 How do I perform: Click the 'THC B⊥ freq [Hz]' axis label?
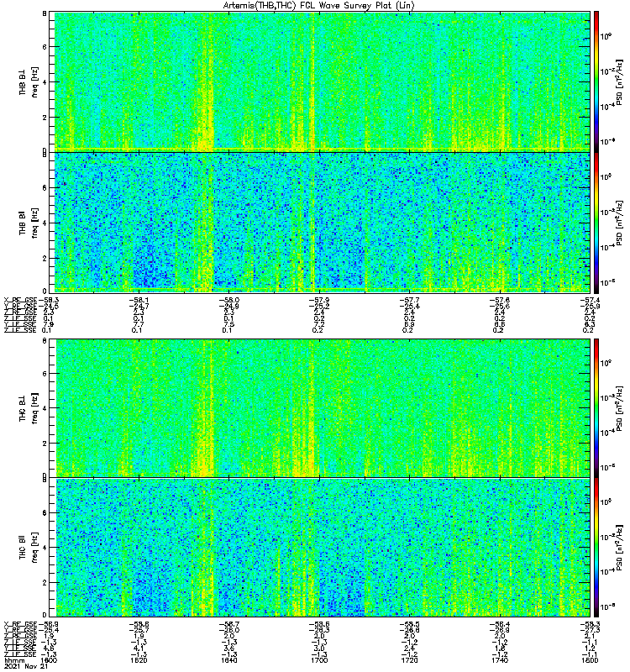click(x=29, y=407)
